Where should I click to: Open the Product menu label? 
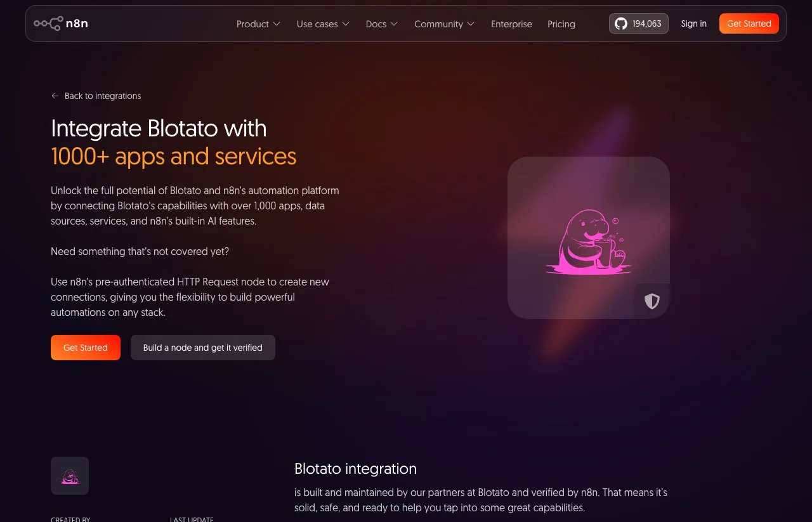pyautogui.click(x=252, y=24)
